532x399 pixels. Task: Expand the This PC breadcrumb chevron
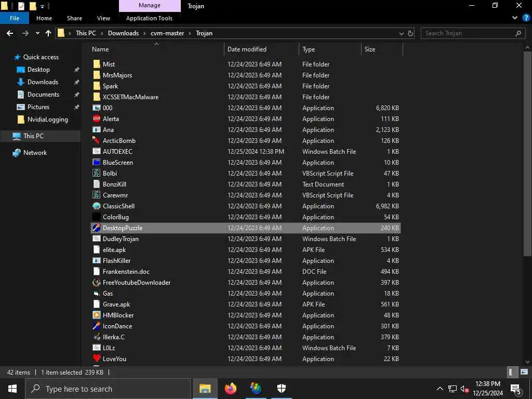[x=102, y=33]
